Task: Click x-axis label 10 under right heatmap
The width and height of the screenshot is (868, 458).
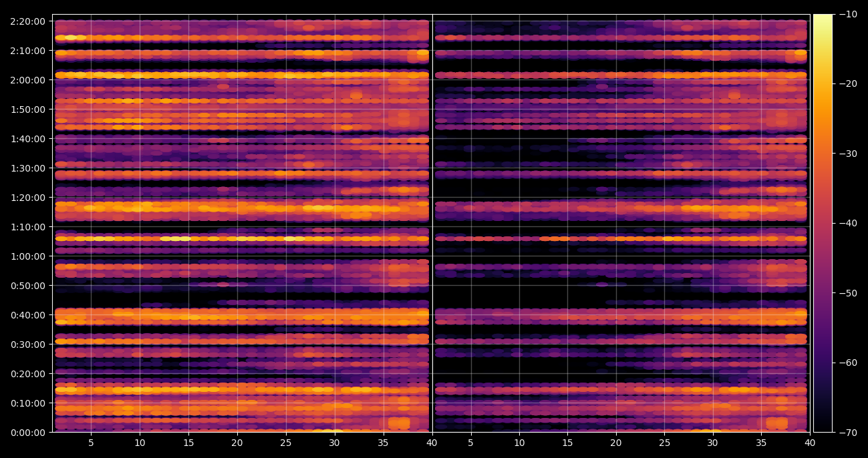Action: pos(519,442)
